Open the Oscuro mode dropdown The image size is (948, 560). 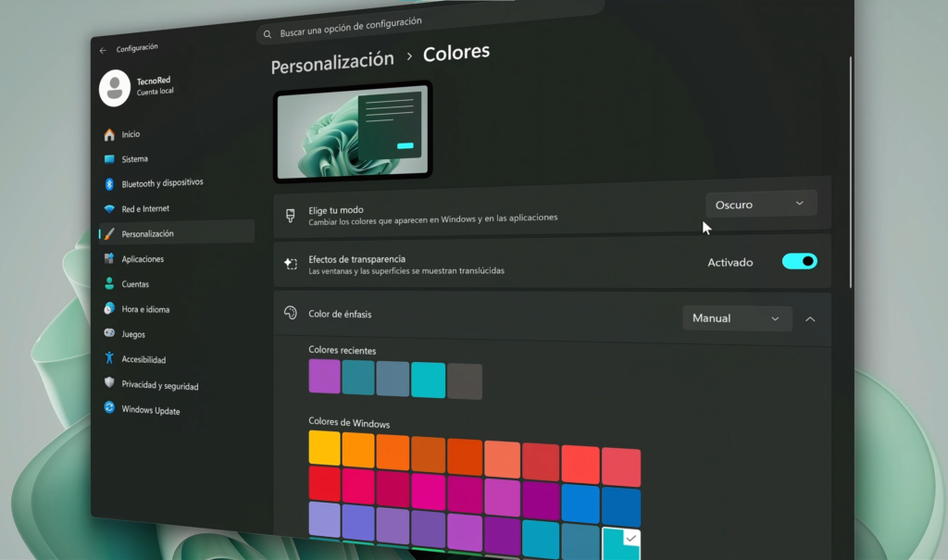(x=761, y=204)
